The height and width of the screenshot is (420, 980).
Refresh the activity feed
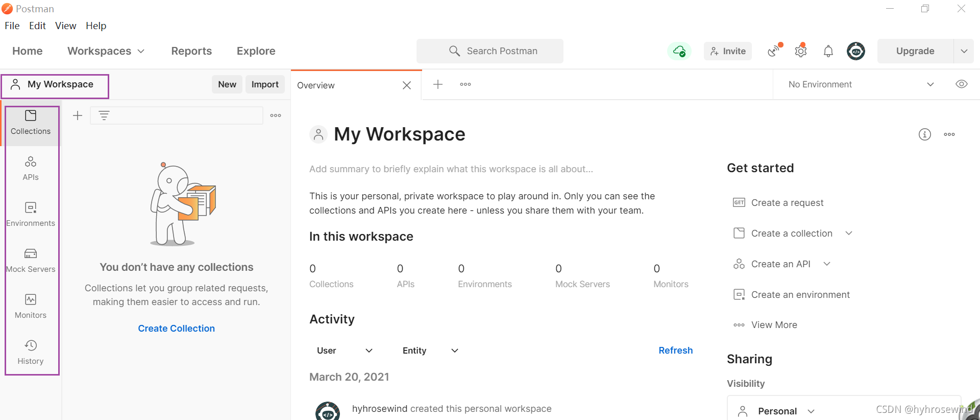(x=676, y=351)
